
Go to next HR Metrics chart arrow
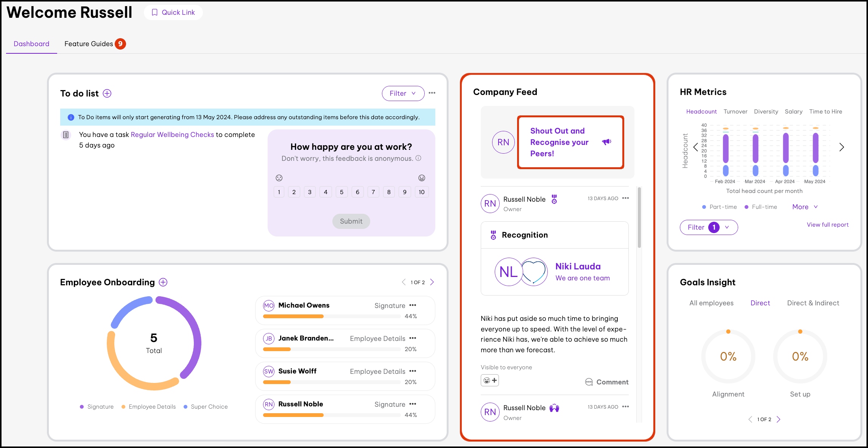coord(842,147)
